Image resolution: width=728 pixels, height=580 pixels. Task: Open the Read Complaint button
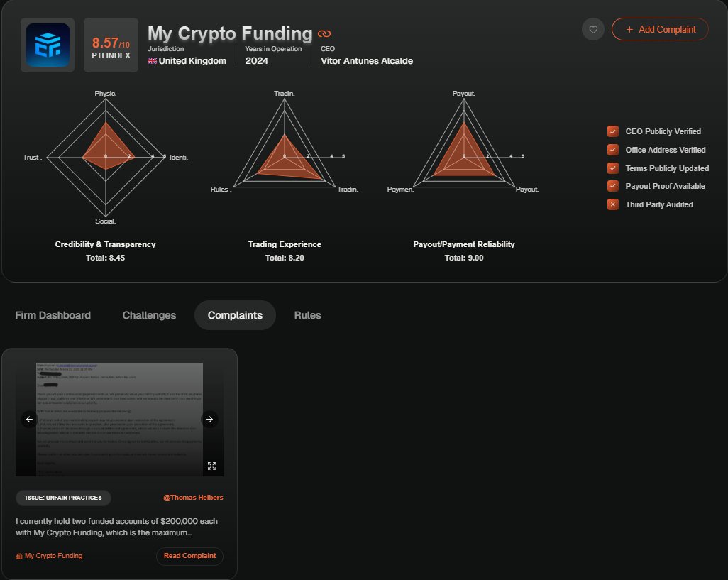pyautogui.click(x=189, y=556)
